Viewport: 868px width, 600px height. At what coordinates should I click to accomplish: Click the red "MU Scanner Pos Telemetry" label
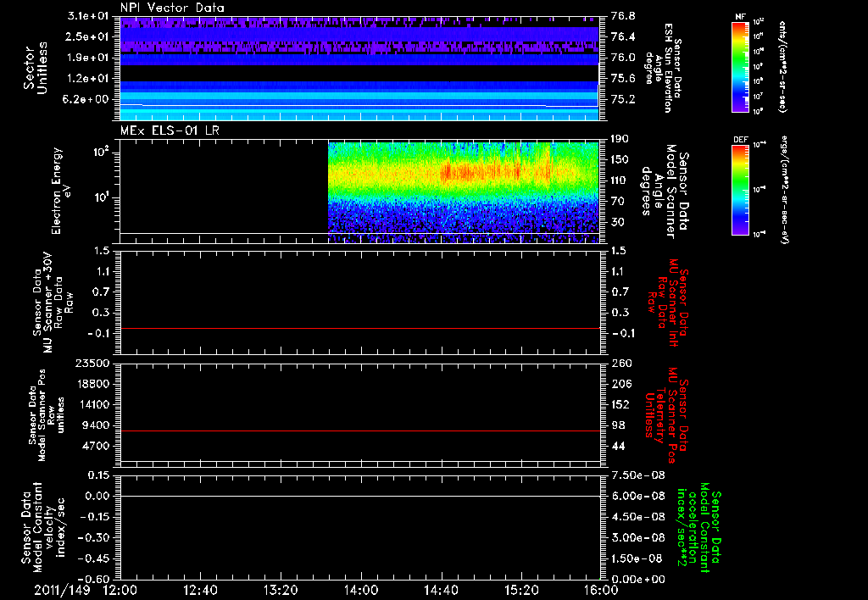pyautogui.click(x=668, y=415)
